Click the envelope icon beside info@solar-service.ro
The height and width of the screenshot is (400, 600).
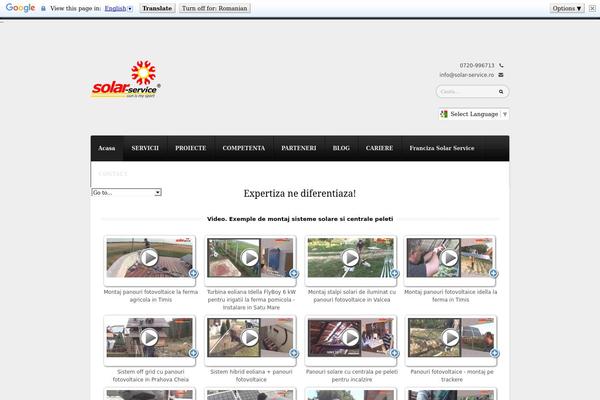[501, 75]
